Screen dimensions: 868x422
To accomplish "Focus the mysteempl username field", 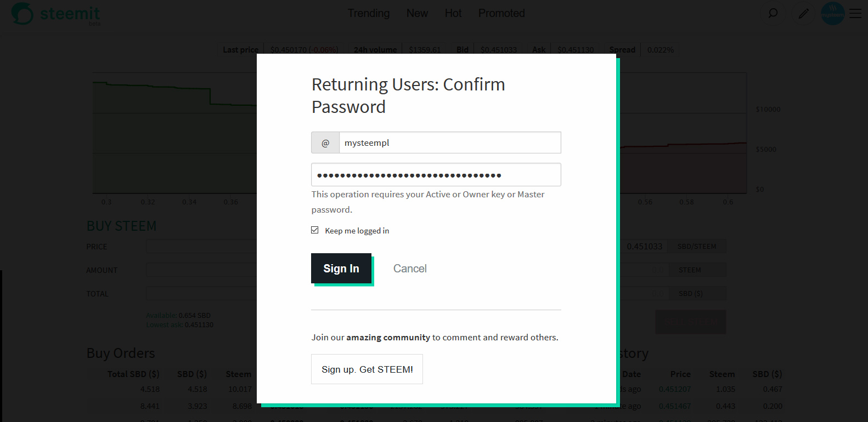I will [x=450, y=142].
